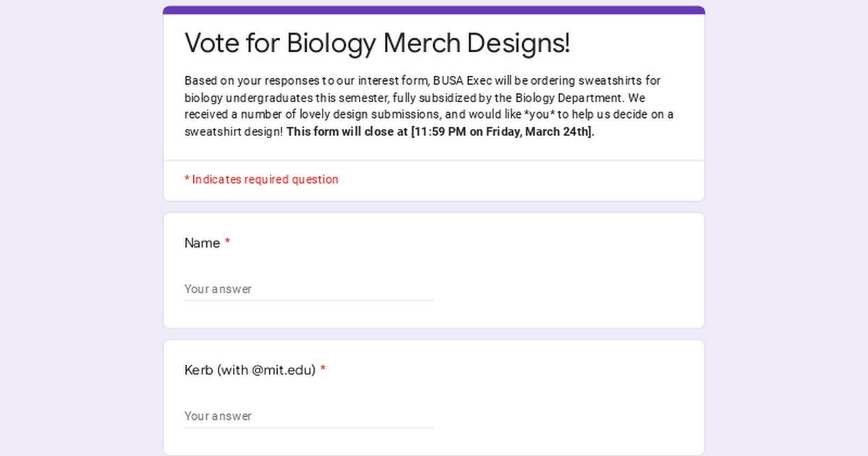868x456 pixels.
Task: Click the red asterisk beside Kerb label
Action: click(323, 370)
